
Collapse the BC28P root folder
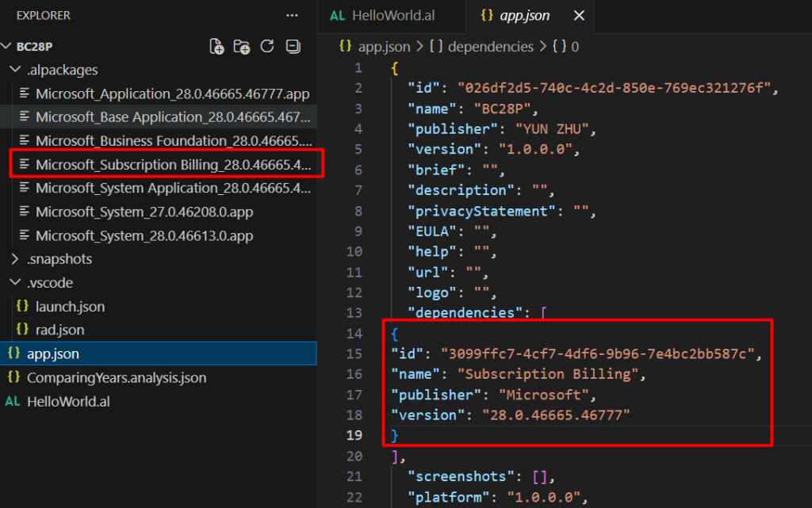point(8,46)
